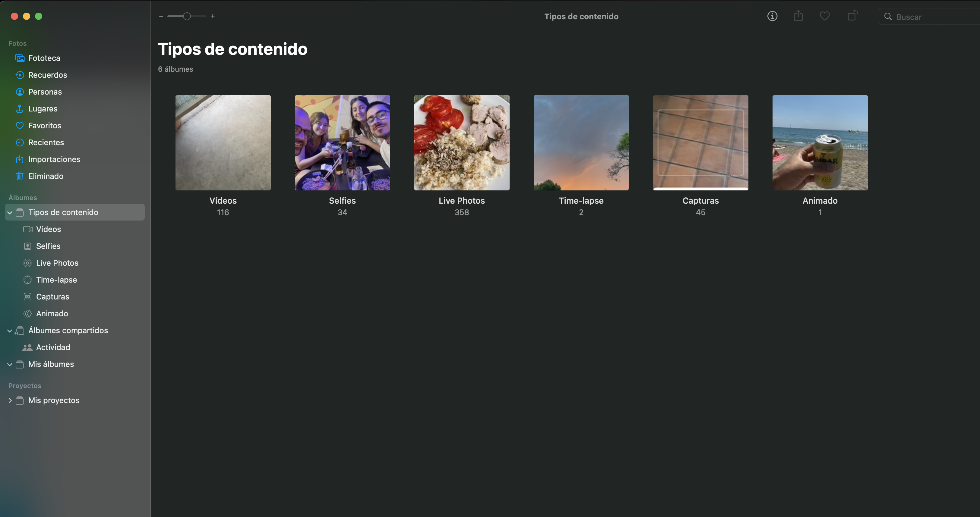This screenshot has height=517, width=980.
Task: Open Lugares map section
Action: (x=43, y=109)
